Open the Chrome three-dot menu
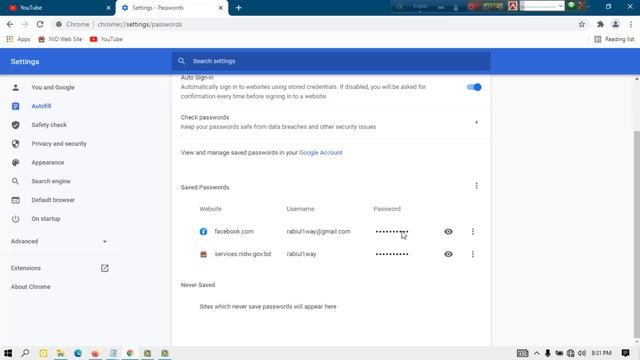This screenshot has width=640, height=360. point(631,24)
